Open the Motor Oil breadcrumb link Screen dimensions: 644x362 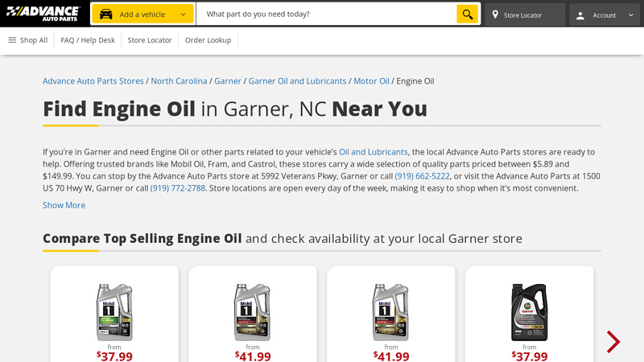[371, 81]
